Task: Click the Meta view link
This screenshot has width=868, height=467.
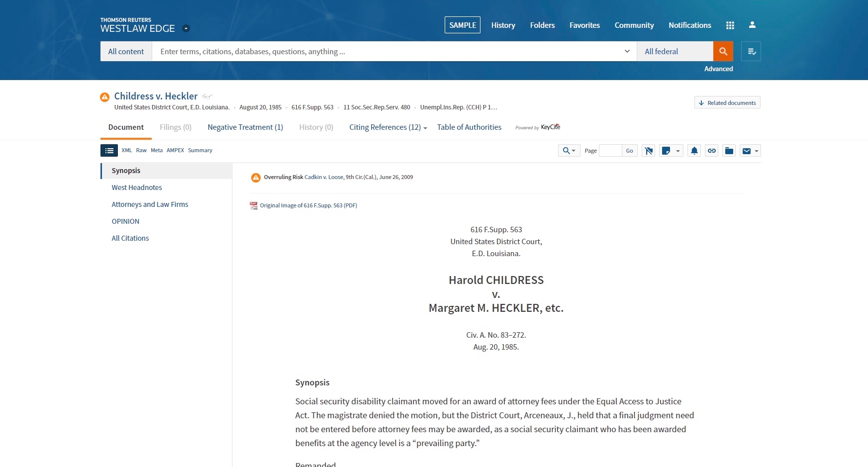Action: [x=157, y=150]
